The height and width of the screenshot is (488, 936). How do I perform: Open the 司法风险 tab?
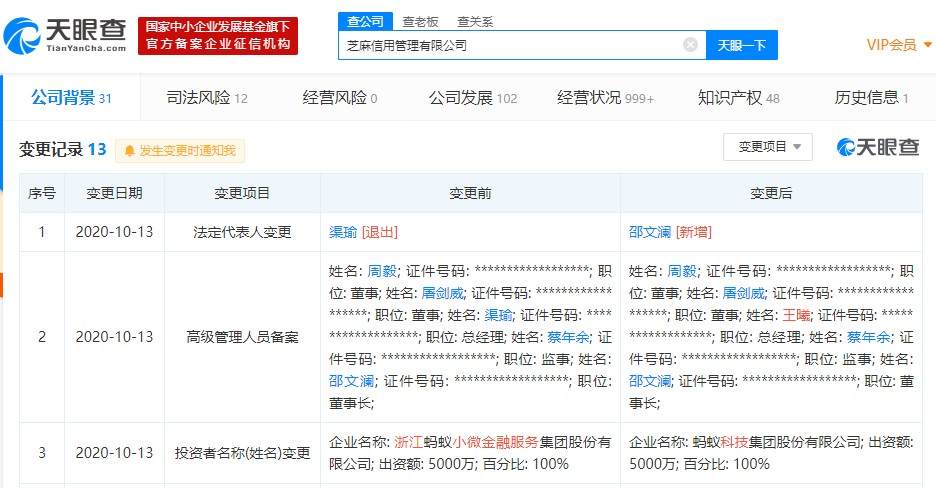point(207,97)
